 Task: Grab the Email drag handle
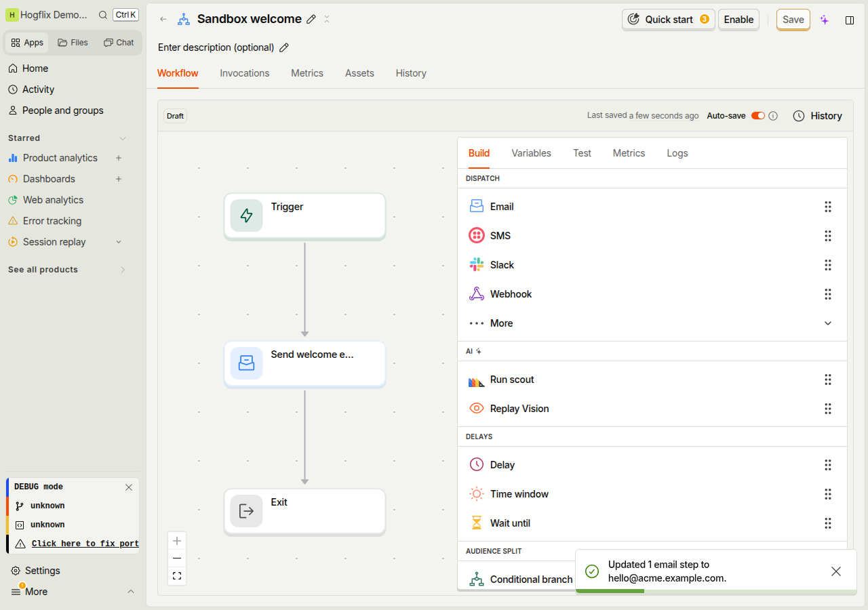pyautogui.click(x=828, y=207)
